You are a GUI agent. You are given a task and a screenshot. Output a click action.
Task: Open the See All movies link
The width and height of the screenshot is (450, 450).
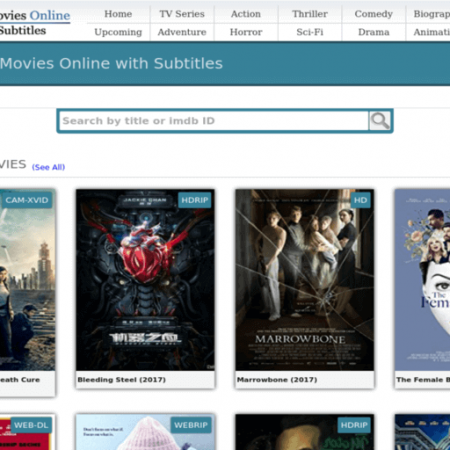point(48,167)
